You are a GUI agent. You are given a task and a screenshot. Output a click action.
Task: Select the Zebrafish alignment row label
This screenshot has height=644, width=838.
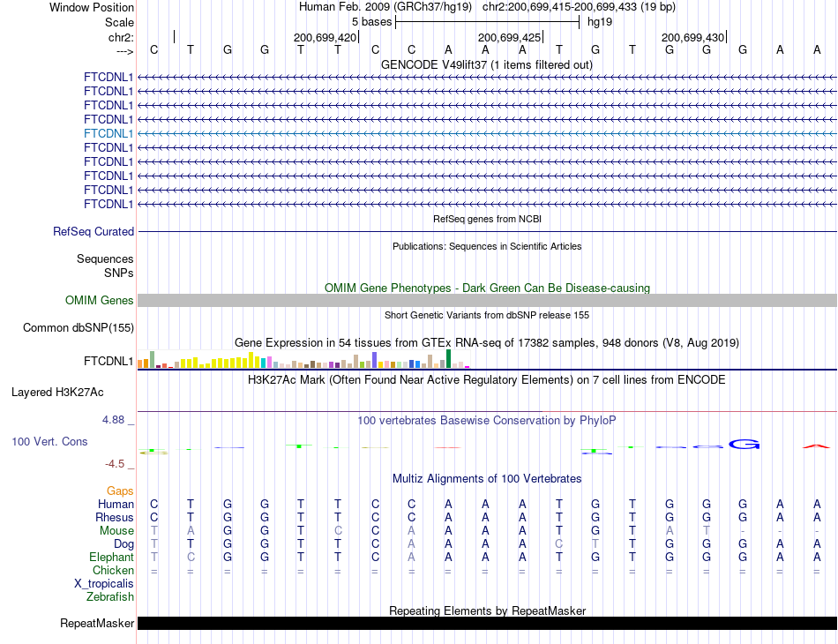[110, 597]
